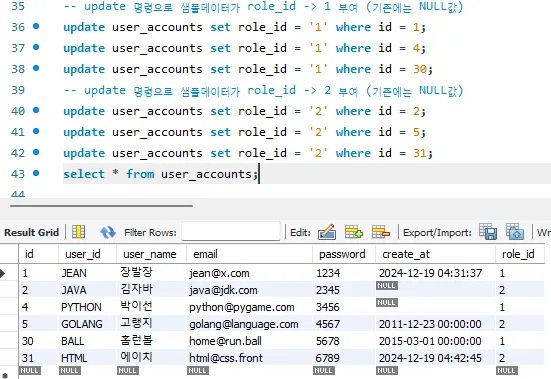Select user_id cell GOLANG
The height and width of the screenshot is (379, 551).
[x=87, y=324]
